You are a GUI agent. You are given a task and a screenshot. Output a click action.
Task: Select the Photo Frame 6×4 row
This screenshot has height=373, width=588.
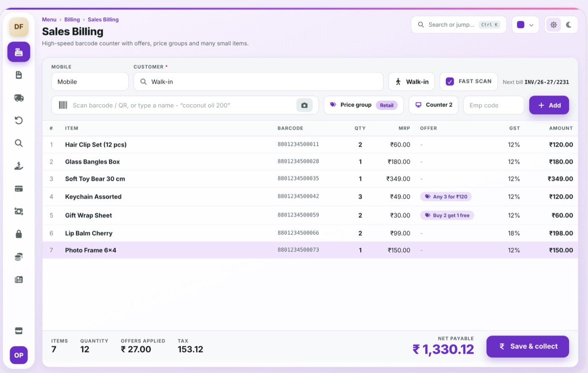click(310, 250)
